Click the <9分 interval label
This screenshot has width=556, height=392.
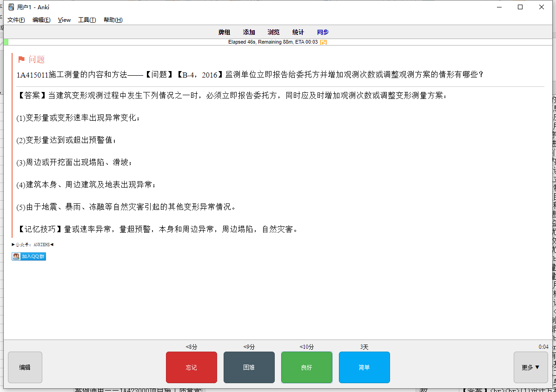tap(249, 347)
